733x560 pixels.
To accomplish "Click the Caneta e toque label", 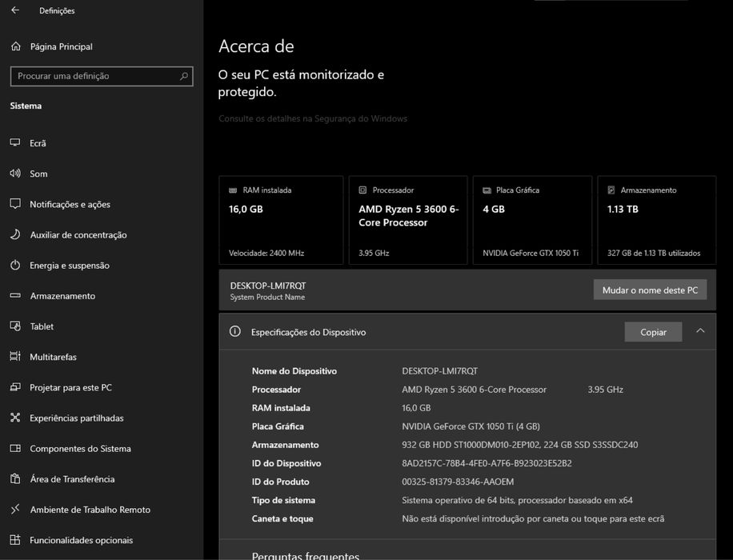I will (x=282, y=518).
